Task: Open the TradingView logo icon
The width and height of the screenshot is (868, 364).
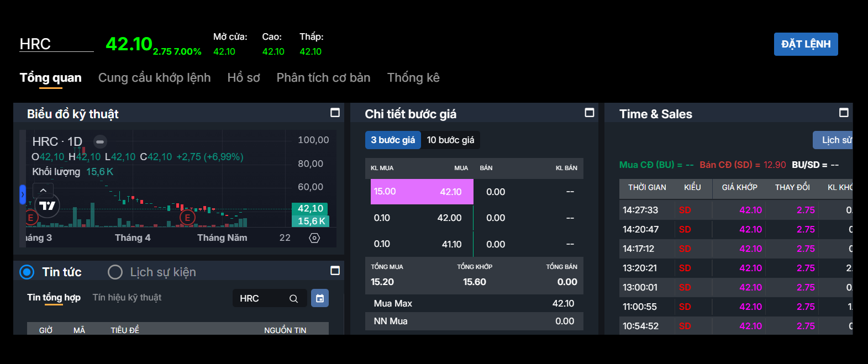Action: click(47, 206)
